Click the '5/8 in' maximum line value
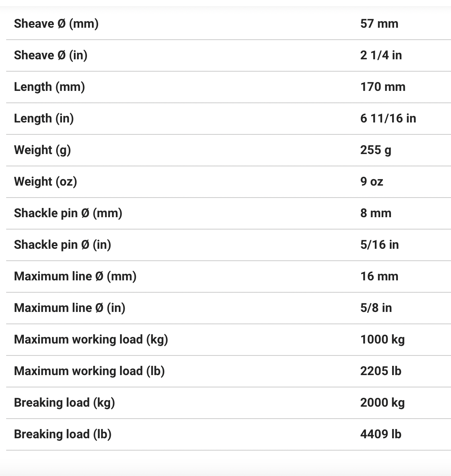The image size is (451, 476). pos(376,308)
